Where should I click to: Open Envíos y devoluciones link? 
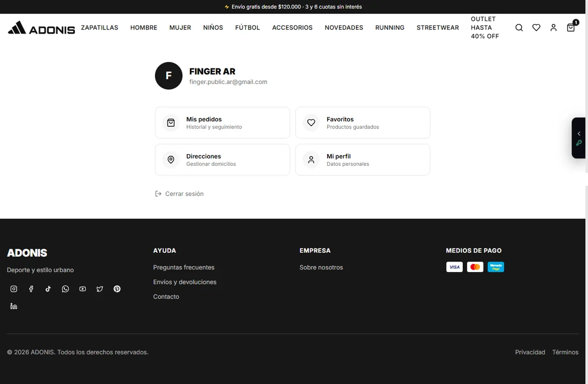185,282
